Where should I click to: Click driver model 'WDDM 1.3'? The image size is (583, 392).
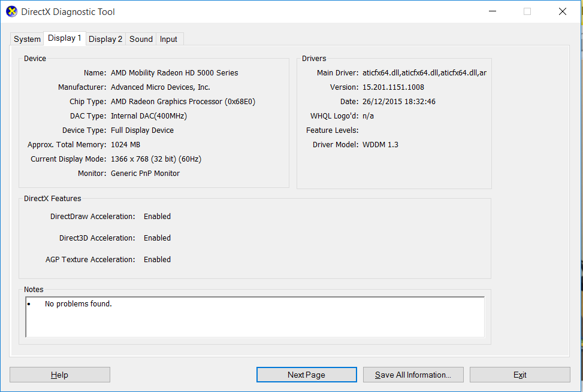tap(380, 145)
